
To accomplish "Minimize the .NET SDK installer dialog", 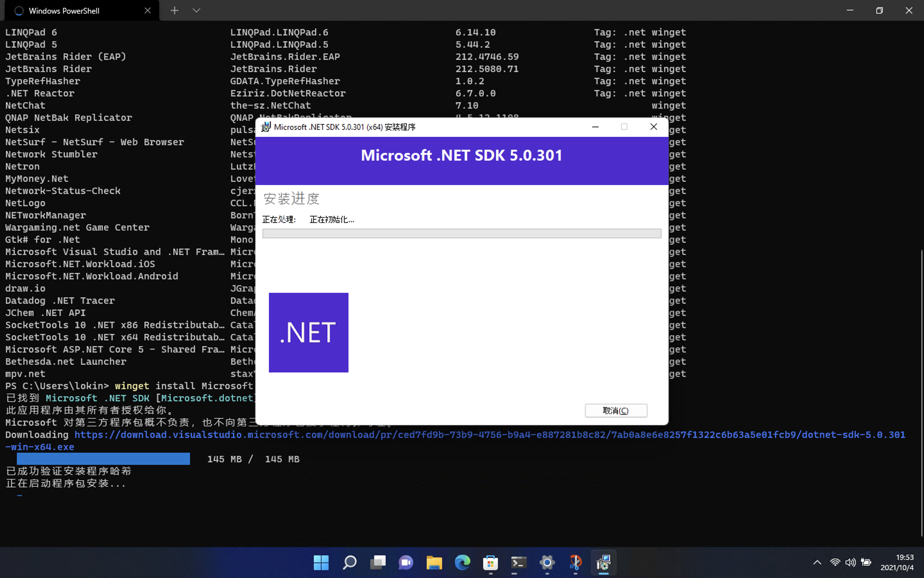I will pos(595,127).
